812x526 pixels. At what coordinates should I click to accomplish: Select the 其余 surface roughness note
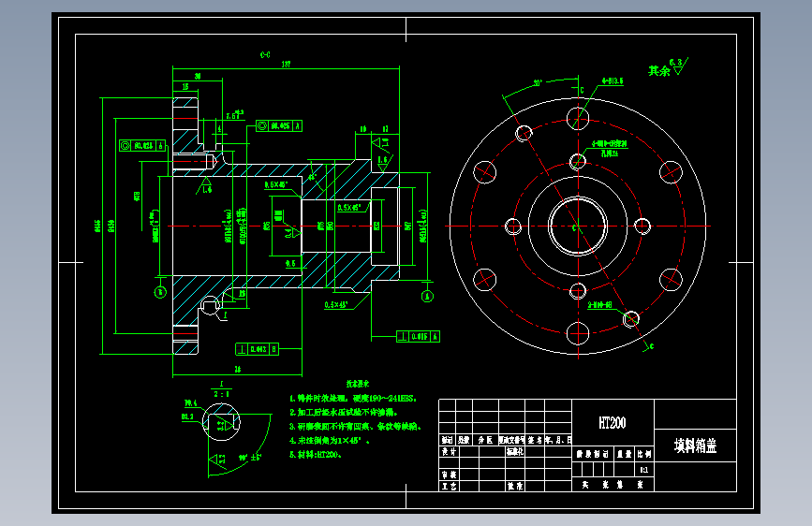(x=659, y=71)
